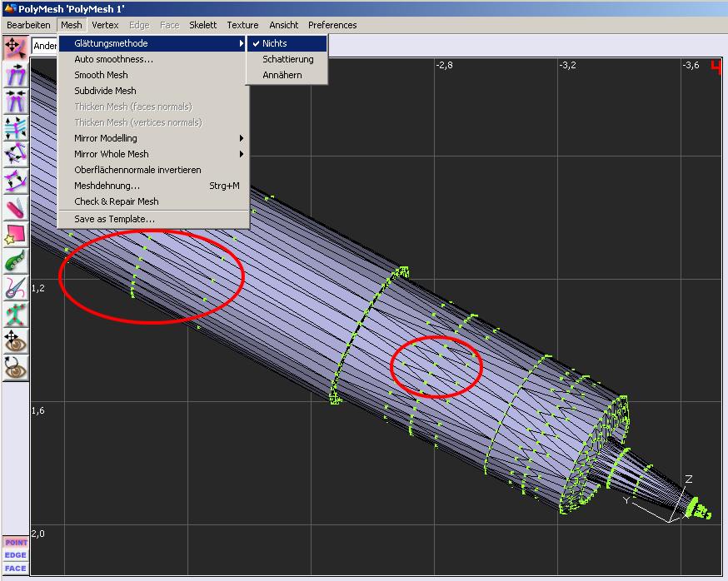Select the move-vertex tool with four-way arrows
Screen dimensions: 728x581
[15, 48]
